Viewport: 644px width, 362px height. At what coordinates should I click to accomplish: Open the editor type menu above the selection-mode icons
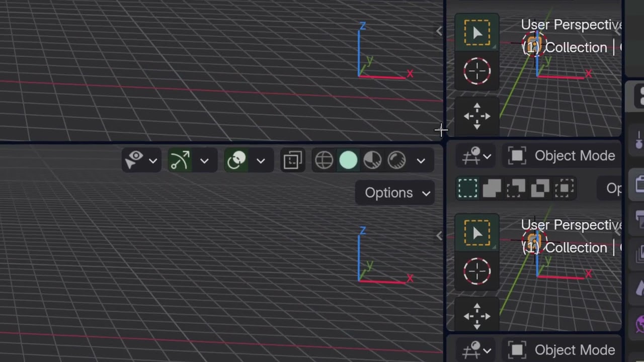tap(476, 156)
